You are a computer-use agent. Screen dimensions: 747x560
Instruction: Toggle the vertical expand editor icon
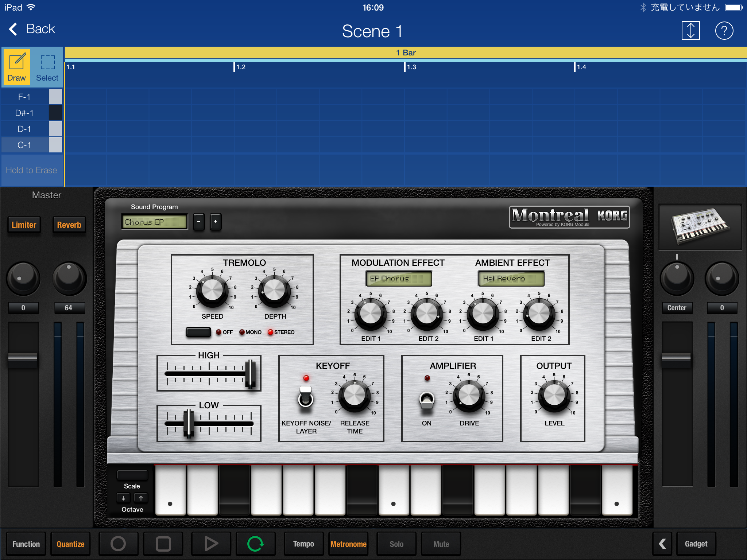click(x=690, y=31)
